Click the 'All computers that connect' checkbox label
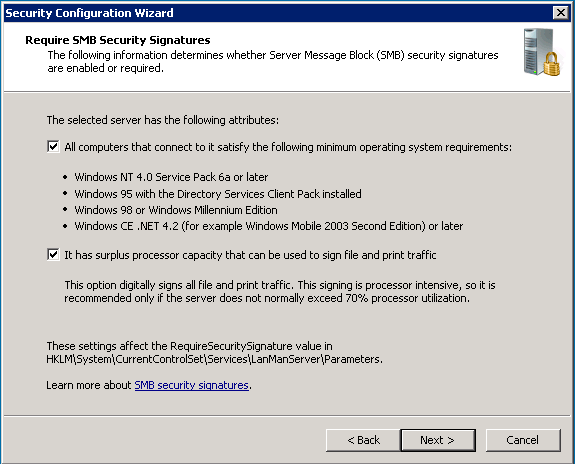This screenshot has width=575, height=464. coord(288,147)
